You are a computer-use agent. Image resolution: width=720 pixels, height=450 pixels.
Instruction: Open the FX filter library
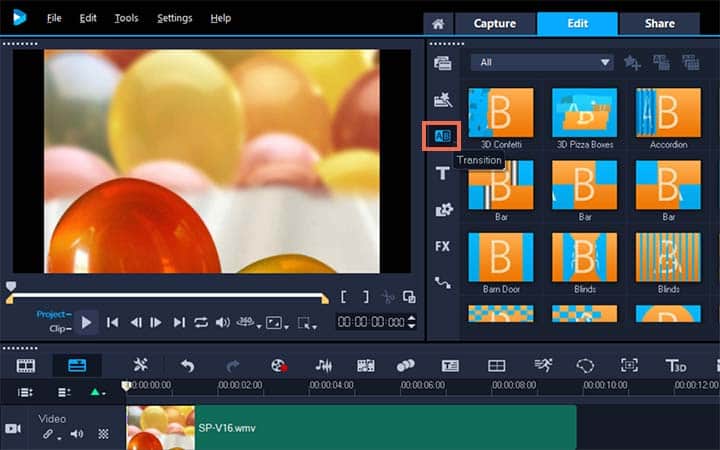click(x=442, y=246)
